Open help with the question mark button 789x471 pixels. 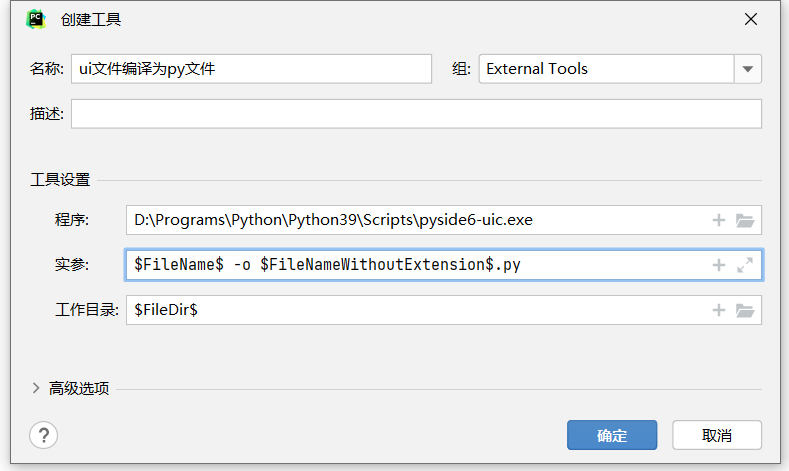tap(44, 435)
